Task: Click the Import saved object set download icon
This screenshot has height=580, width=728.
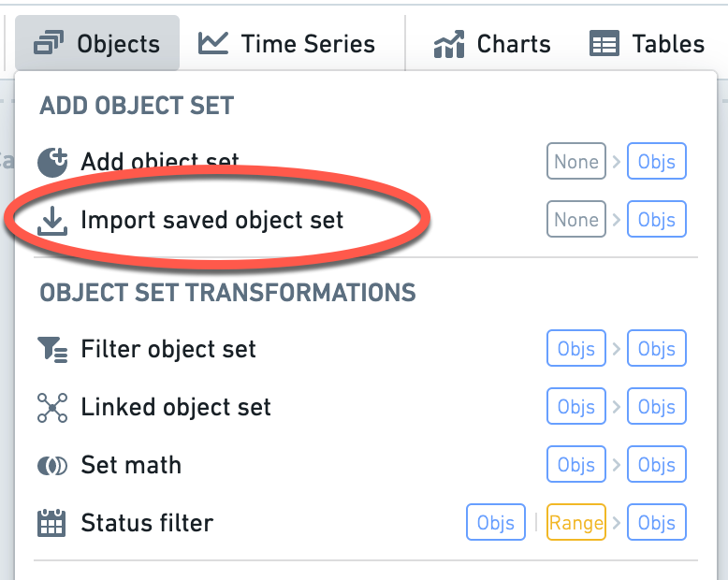Action: pyautogui.click(x=52, y=221)
